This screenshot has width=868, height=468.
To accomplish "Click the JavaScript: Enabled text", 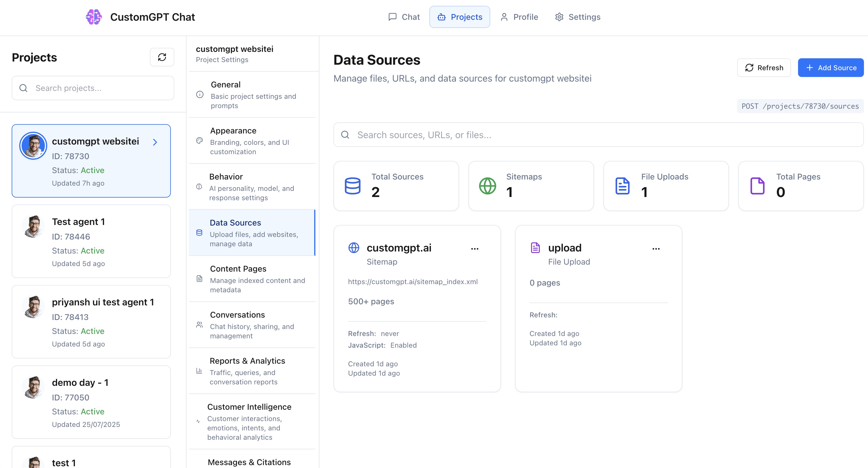I will tap(382, 345).
